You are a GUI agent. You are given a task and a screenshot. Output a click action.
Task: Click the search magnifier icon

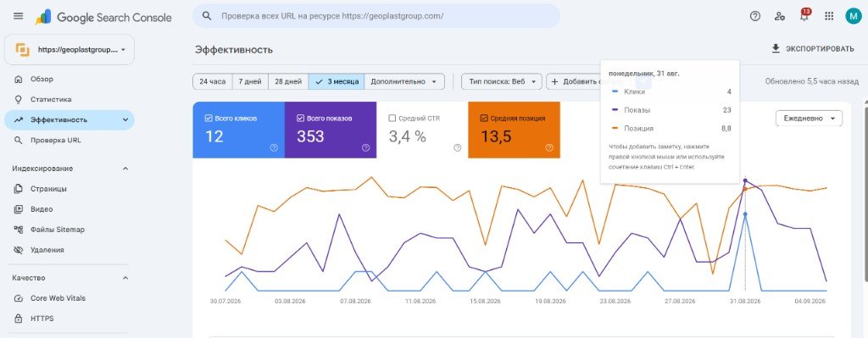point(207,16)
